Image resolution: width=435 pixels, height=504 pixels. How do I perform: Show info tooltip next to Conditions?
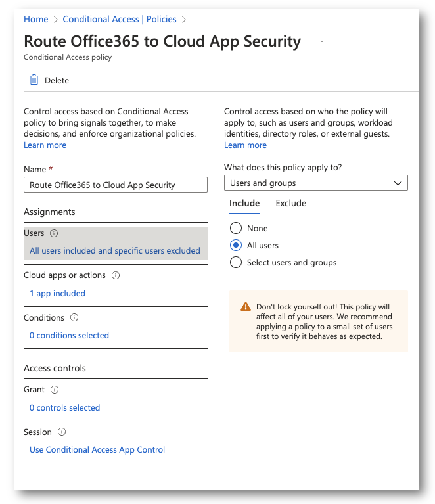[74, 317]
